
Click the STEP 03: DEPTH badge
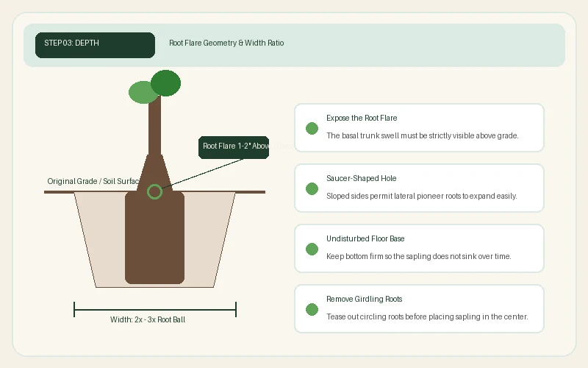click(x=95, y=45)
